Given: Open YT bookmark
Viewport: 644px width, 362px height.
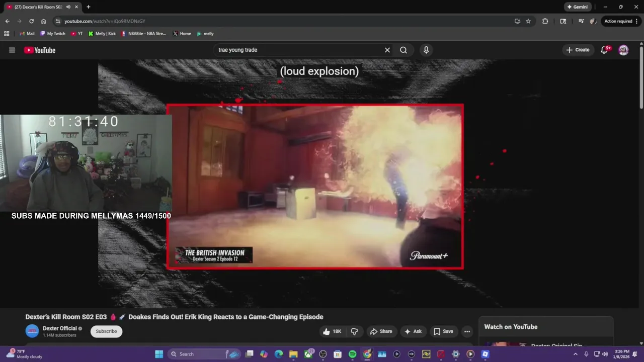Looking at the screenshot, I should pos(76,34).
